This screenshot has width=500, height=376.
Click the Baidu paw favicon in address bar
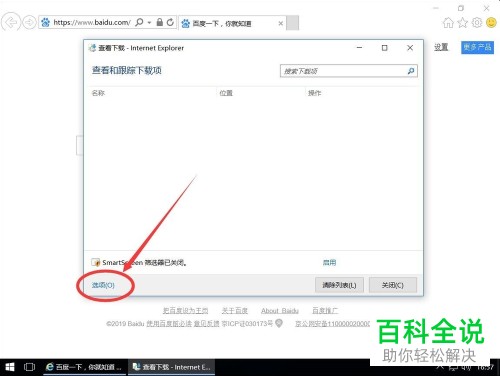pos(46,23)
